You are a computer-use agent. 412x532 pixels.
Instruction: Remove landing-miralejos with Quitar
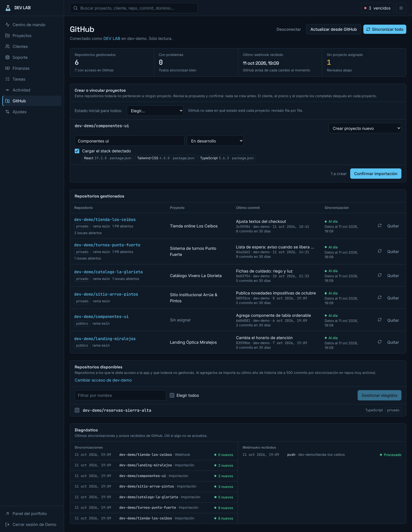(x=393, y=342)
